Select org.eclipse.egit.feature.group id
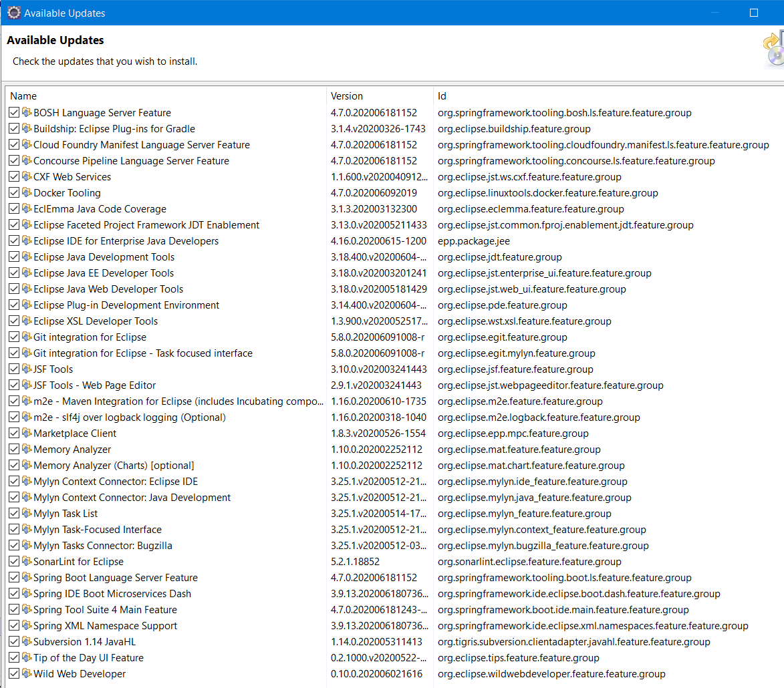 tap(503, 337)
